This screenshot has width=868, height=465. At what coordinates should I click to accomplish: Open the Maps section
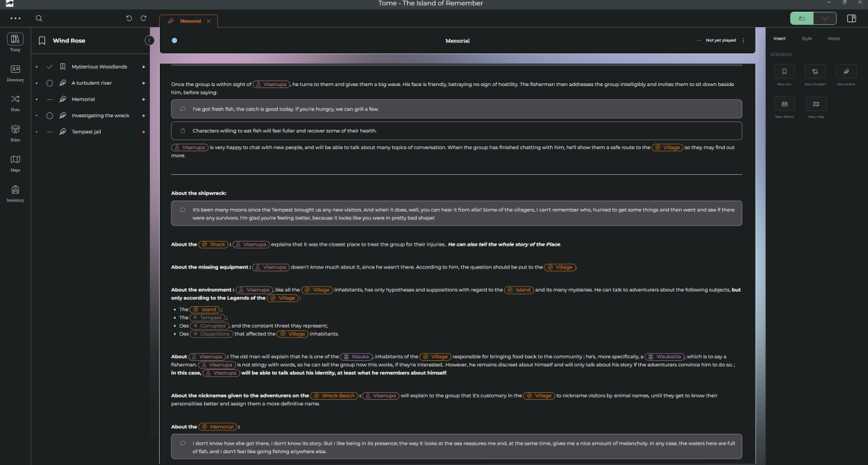click(x=15, y=162)
